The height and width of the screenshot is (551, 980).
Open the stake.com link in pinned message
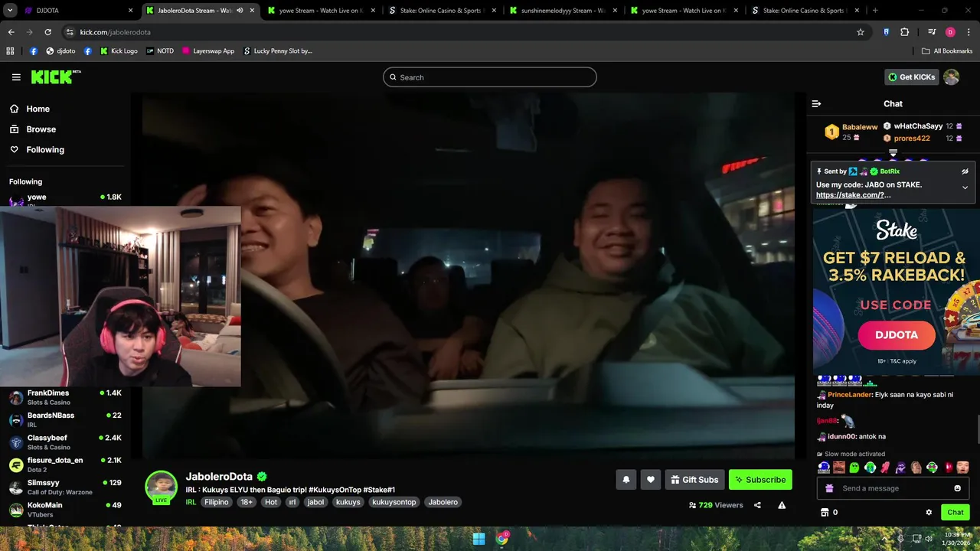click(853, 195)
